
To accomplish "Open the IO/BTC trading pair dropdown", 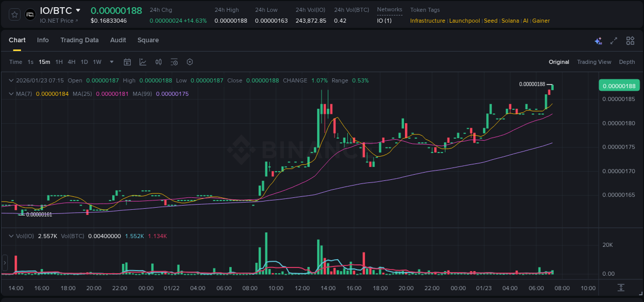I will [58, 10].
